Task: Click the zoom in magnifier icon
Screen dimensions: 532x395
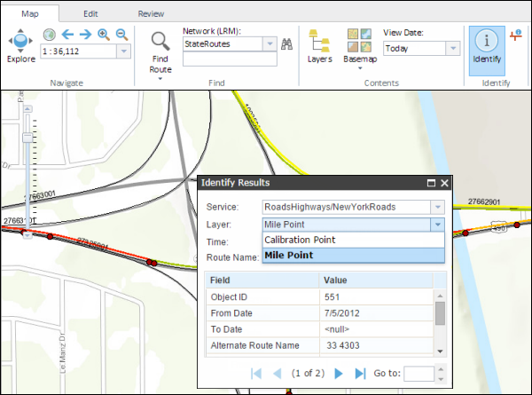Action: pos(104,35)
